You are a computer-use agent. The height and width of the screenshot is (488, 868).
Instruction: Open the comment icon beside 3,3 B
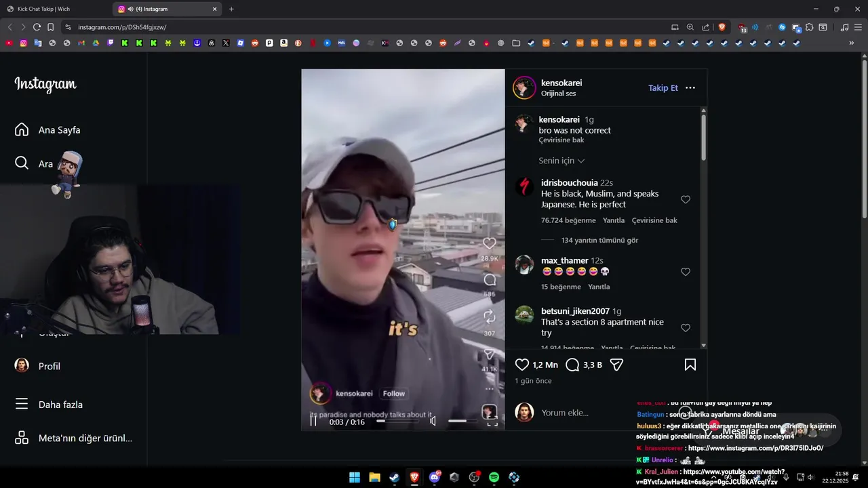pos(572,365)
